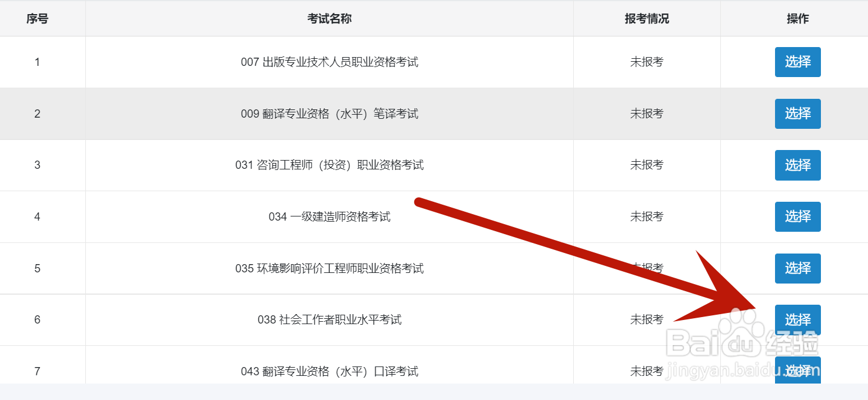Click 选择 for 038 社会工作者职业水平考试
Viewport: 868px width, 400px height.
[x=797, y=319]
